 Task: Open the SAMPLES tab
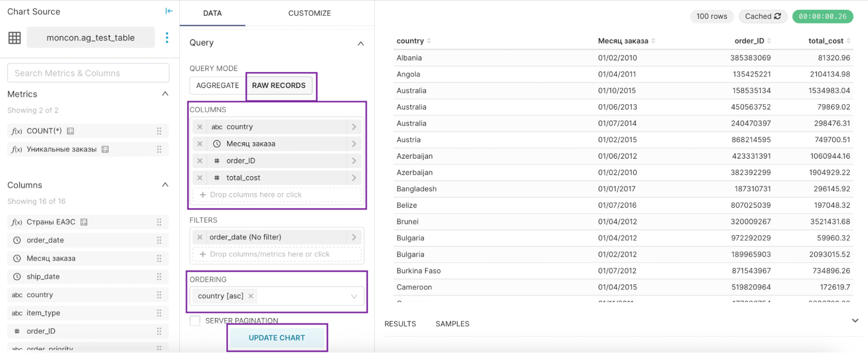tap(452, 324)
